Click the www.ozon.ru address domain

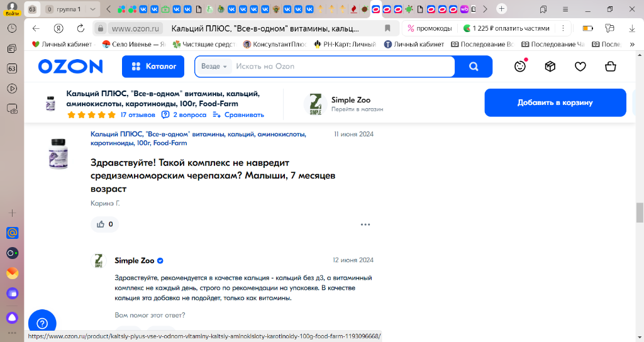(x=135, y=28)
